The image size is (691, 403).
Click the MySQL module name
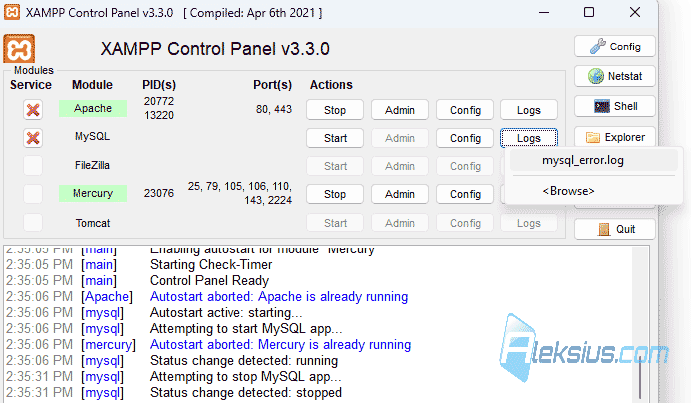coord(93,136)
